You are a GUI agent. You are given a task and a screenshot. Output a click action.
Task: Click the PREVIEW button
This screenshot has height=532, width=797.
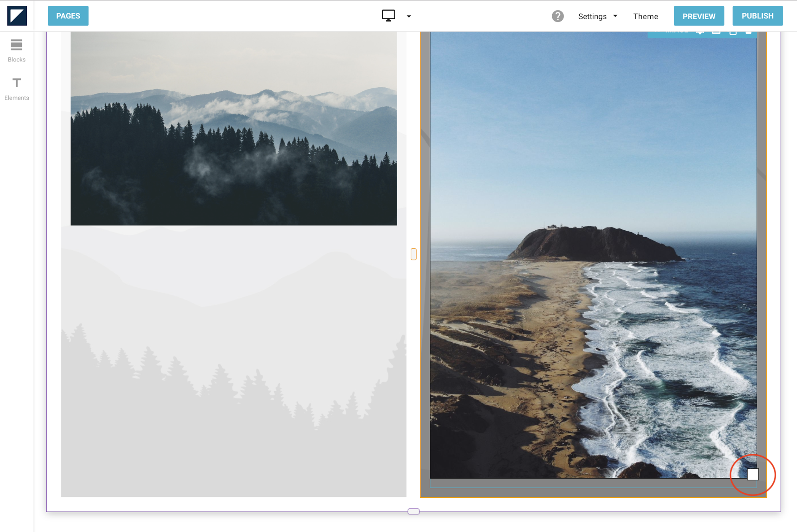point(699,16)
